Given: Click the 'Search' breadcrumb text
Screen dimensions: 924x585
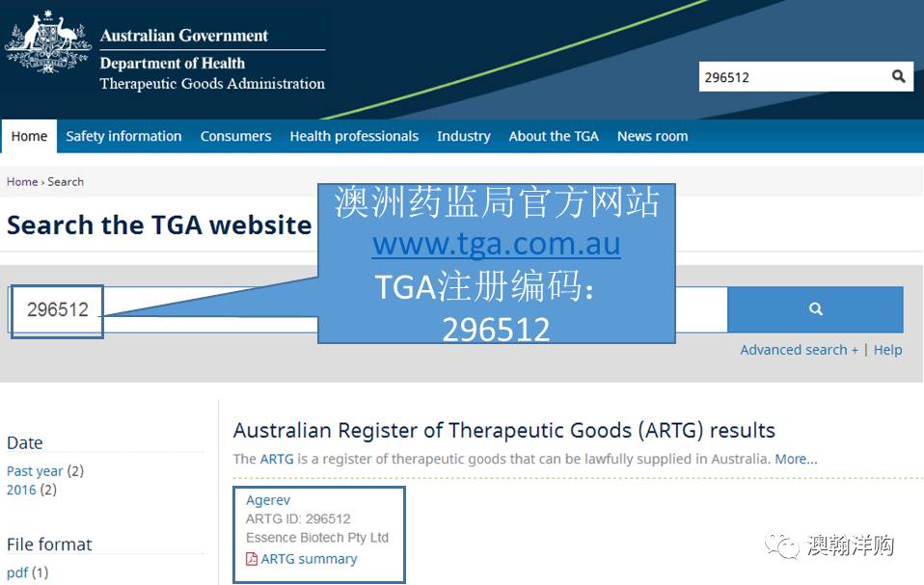Looking at the screenshot, I should click(x=66, y=182).
